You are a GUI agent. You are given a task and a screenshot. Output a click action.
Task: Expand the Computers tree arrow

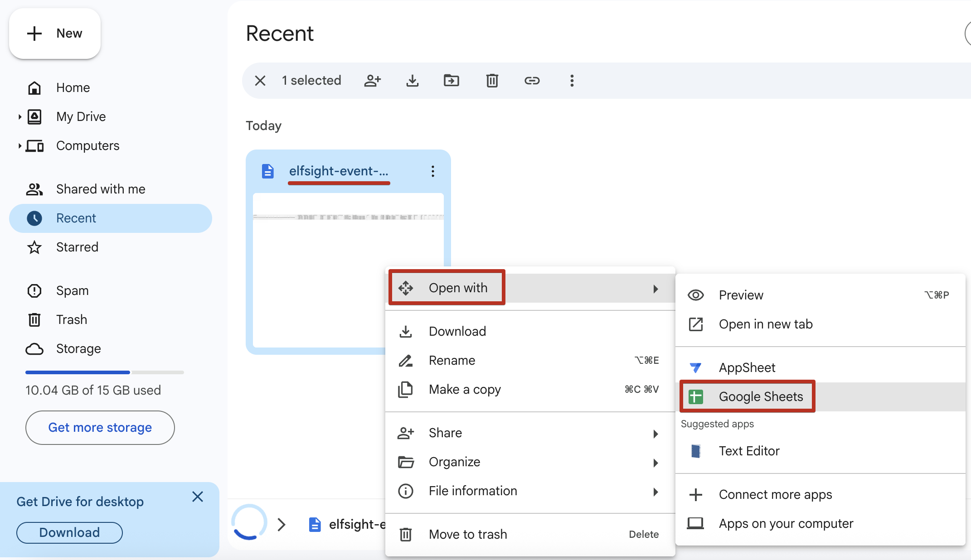(x=19, y=146)
